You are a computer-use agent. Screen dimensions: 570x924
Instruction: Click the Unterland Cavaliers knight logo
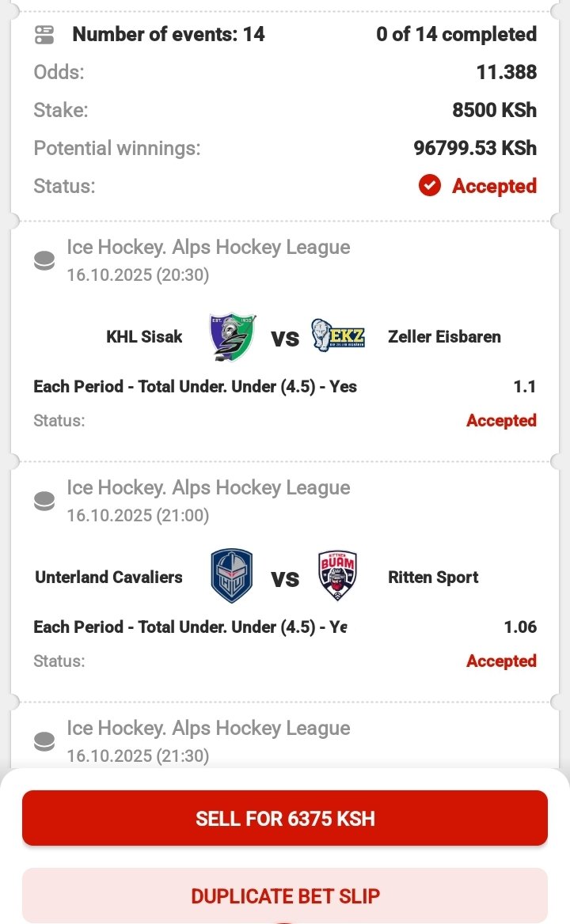(232, 577)
